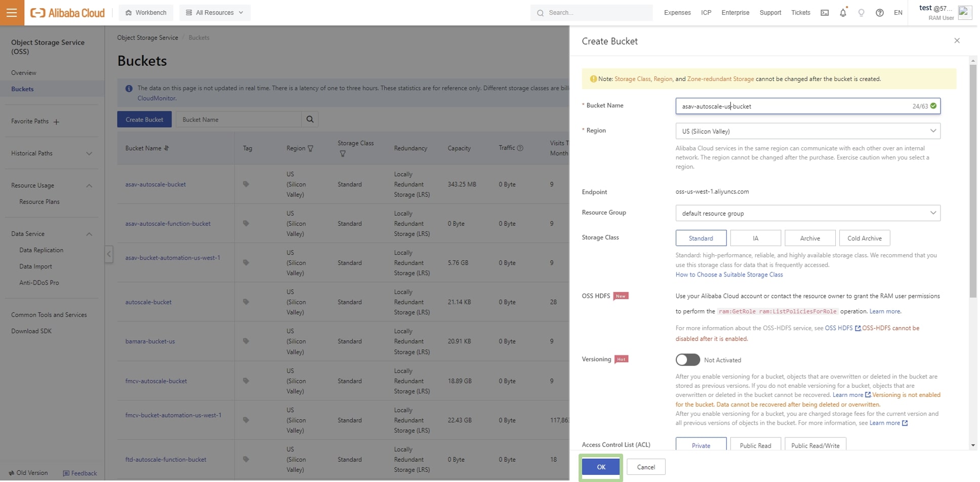
Task: Close the Create Bucket panel
Action: 957,41
